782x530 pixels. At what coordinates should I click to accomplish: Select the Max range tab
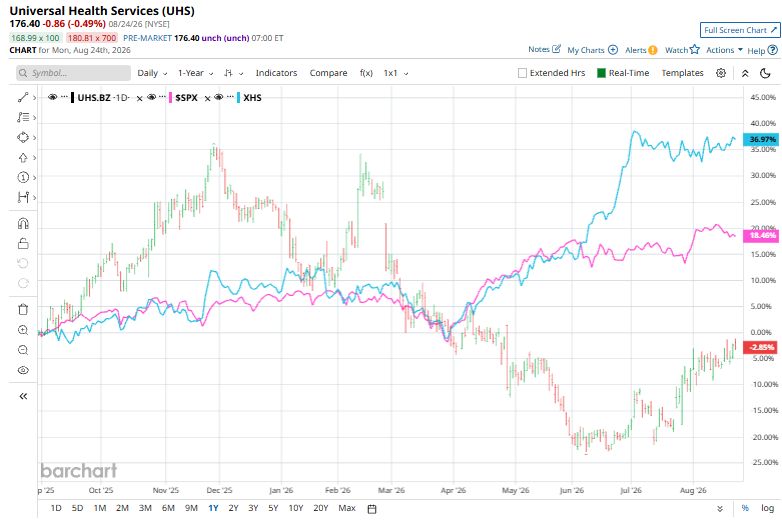pyautogui.click(x=347, y=508)
